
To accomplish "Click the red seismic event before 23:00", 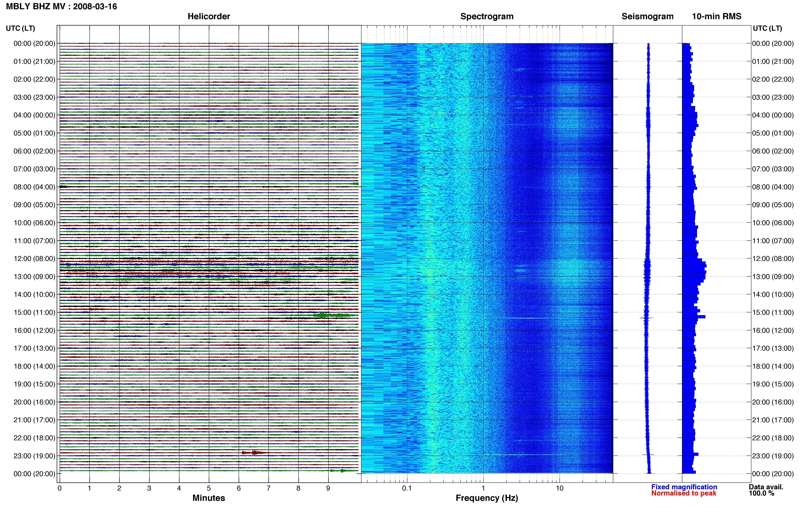I will [x=255, y=453].
